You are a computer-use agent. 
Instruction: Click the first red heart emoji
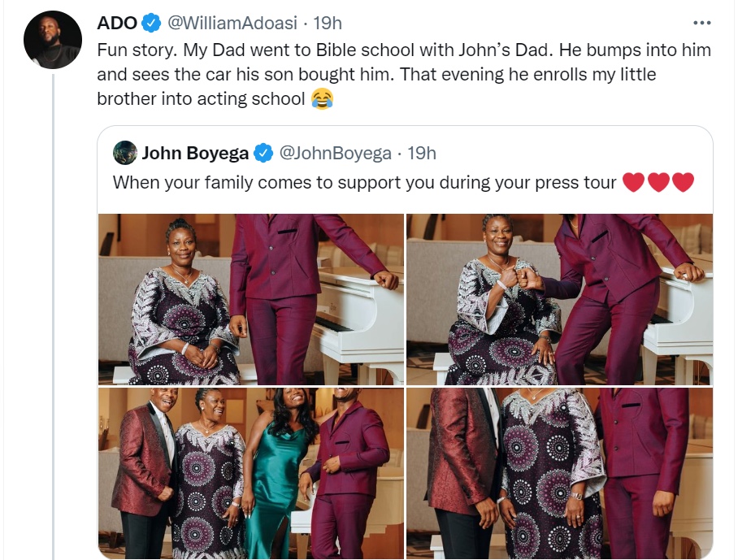(633, 183)
